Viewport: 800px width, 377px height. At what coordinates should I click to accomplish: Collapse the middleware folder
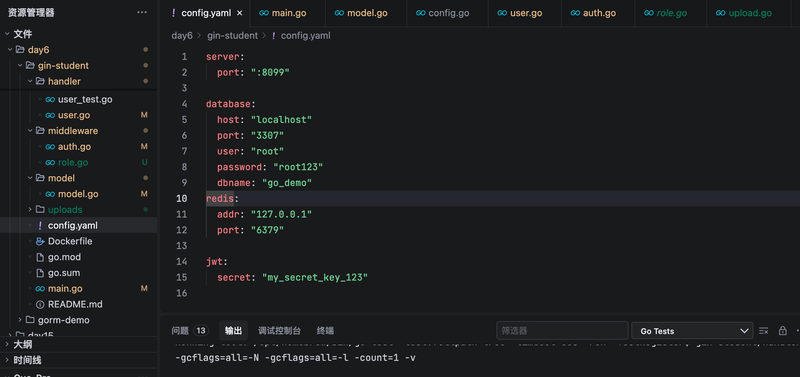pyautogui.click(x=30, y=131)
